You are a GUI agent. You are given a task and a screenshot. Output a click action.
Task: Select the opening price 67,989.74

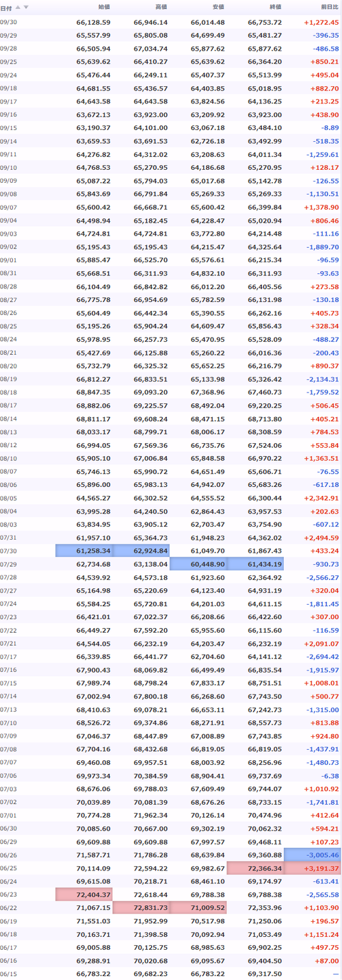(x=93, y=683)
